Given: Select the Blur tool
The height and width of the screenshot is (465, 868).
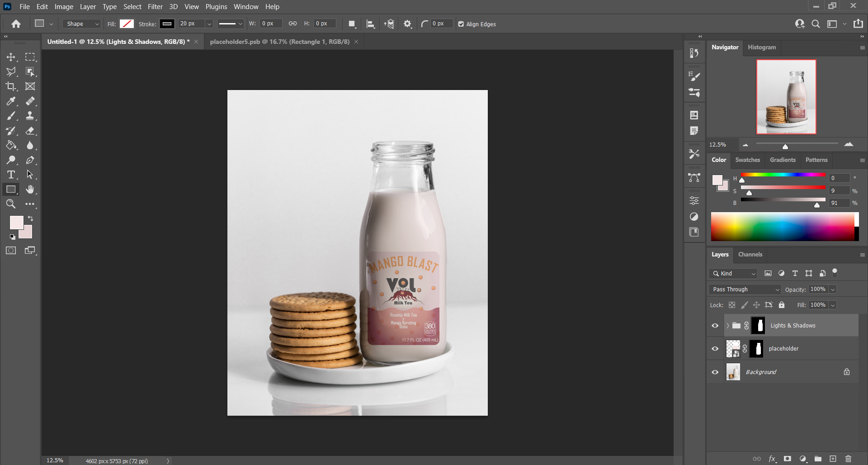Looking at the screenshot, I should [30, 145].
